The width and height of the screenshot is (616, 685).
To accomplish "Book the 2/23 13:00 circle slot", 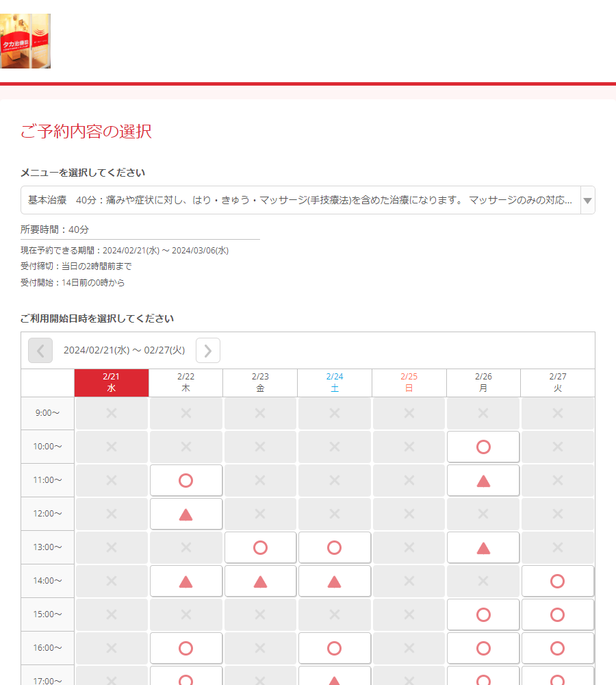I will point(260,547).
